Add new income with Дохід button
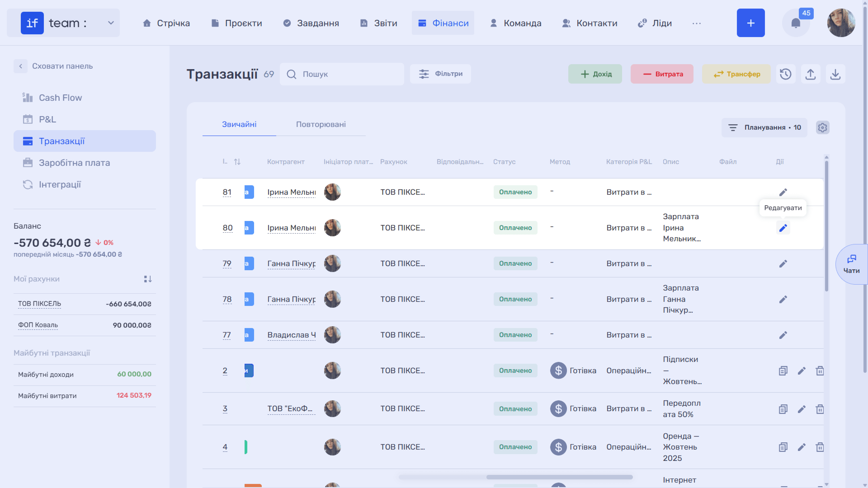868x488 pixels. (595, 74)
